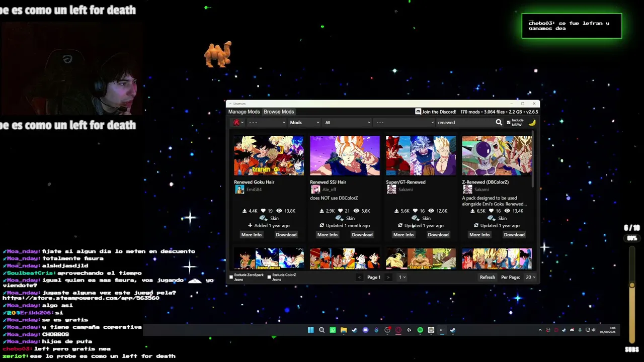Click the 'does NOT use DBColorZ' description
This screenshot has height=362, width=644.
coord(334,198)
